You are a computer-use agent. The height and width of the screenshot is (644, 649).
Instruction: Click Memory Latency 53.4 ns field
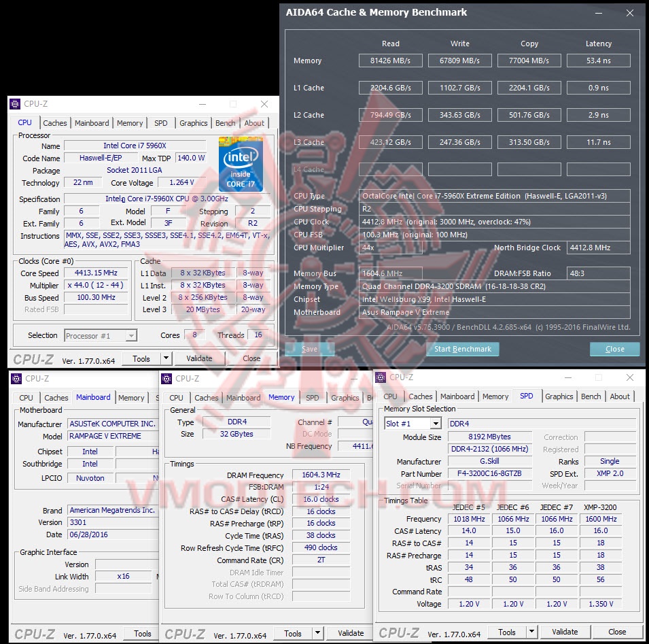(599, 61)
